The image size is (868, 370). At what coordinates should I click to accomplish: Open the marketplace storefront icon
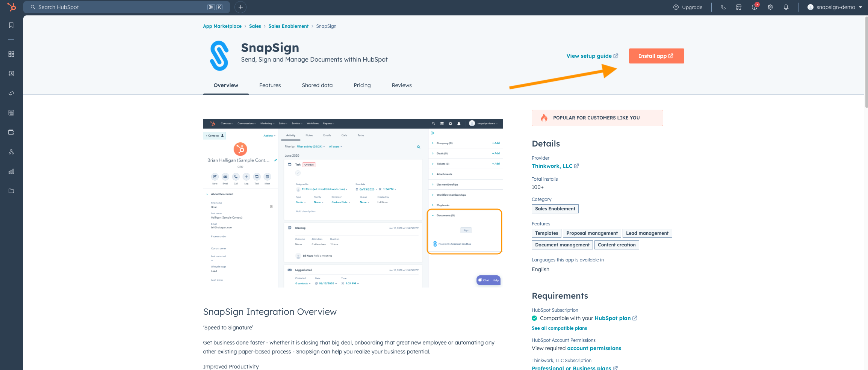click(739, 7)
